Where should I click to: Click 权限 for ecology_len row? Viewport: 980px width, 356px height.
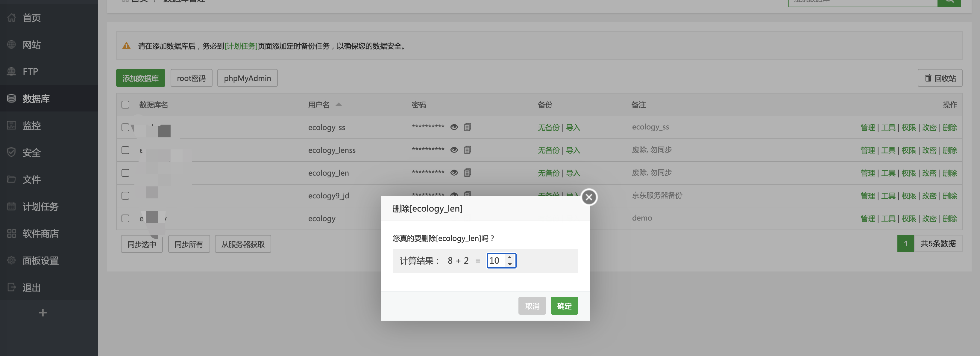coord(908,173)
